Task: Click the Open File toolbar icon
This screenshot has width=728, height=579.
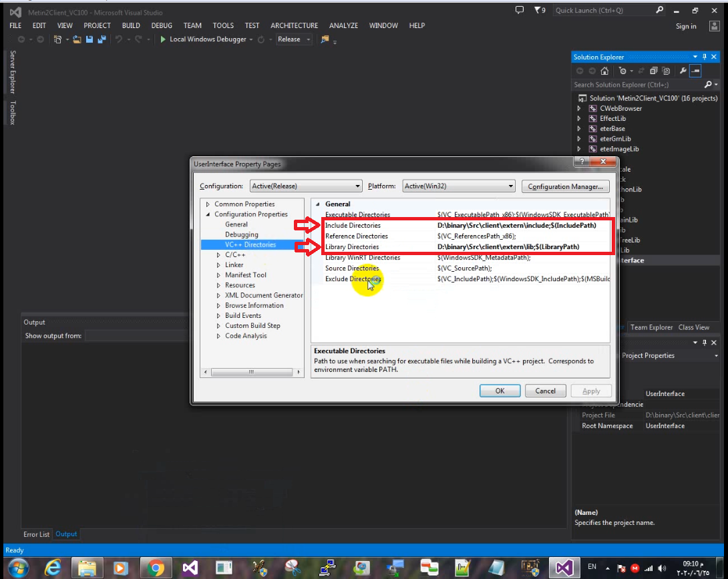Action: coord(77,39)
